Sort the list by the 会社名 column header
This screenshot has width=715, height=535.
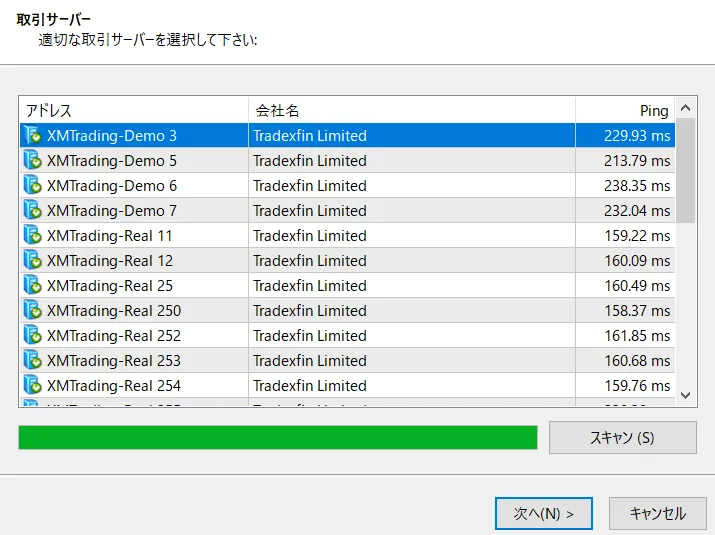(412, 110)
